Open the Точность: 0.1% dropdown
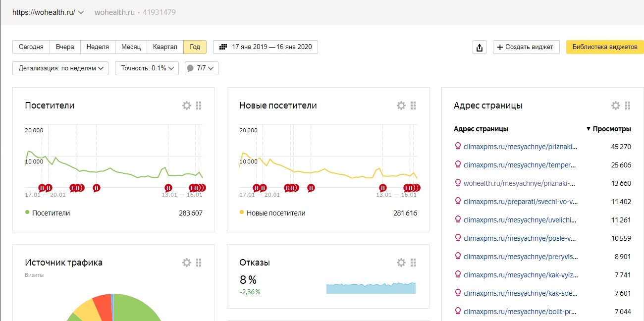 coord(147,68)
